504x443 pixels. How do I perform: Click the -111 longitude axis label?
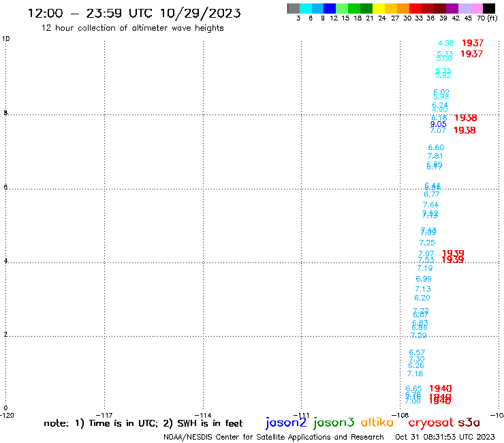coord(301,415)
